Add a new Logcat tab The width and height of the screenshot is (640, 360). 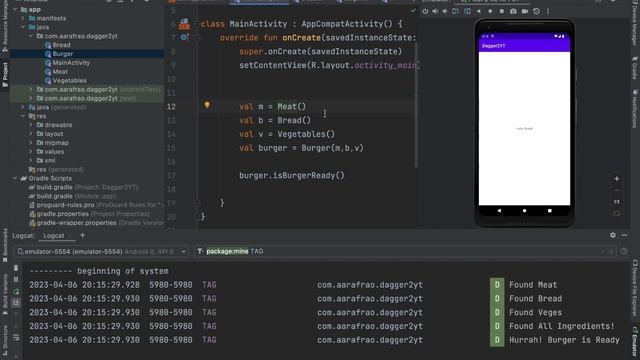click(82, 235)
